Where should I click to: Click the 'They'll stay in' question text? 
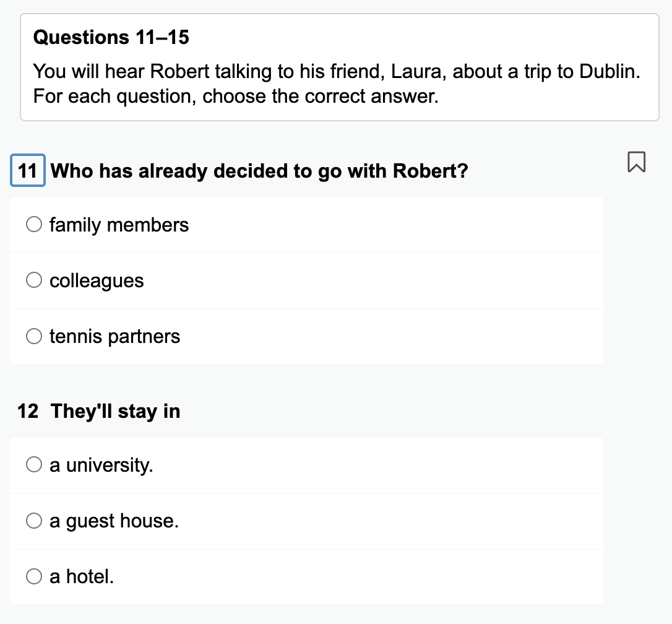(x=115, y=411)
